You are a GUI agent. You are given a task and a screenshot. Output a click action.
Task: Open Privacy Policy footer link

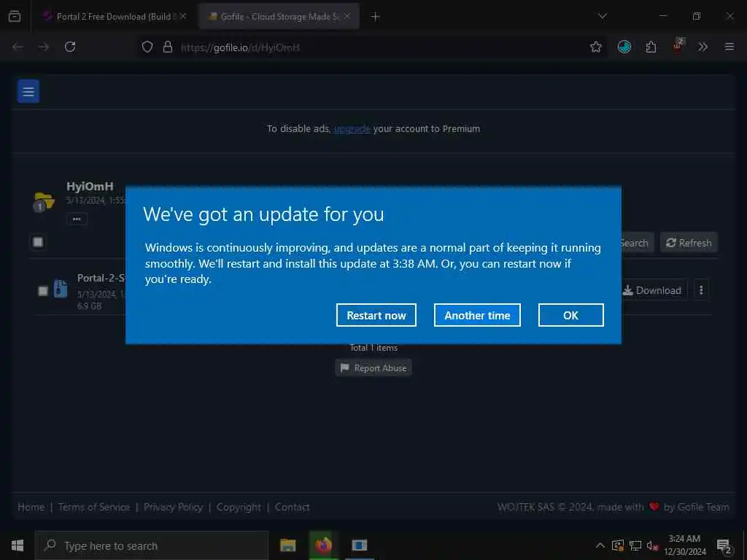click(173, 507)
